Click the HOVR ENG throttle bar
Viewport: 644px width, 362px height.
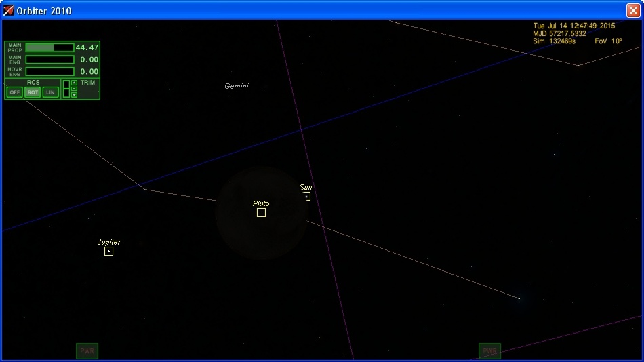point(49,71)
